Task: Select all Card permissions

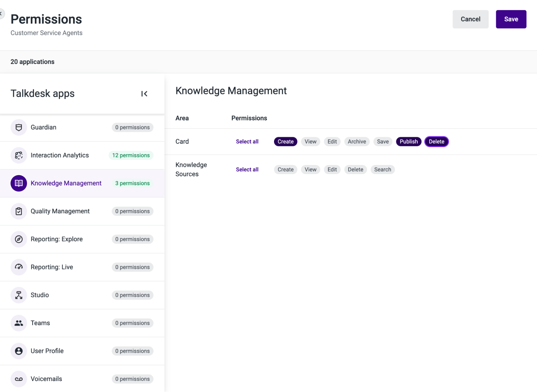Action: [247, 142]
